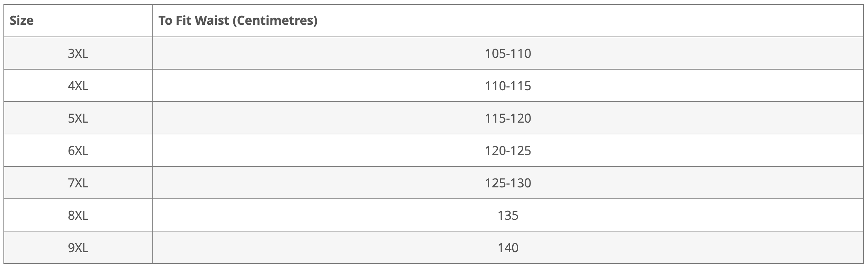Select the 5XL size cell
Viewport: 868px width, 268px height.
[78, 118]
